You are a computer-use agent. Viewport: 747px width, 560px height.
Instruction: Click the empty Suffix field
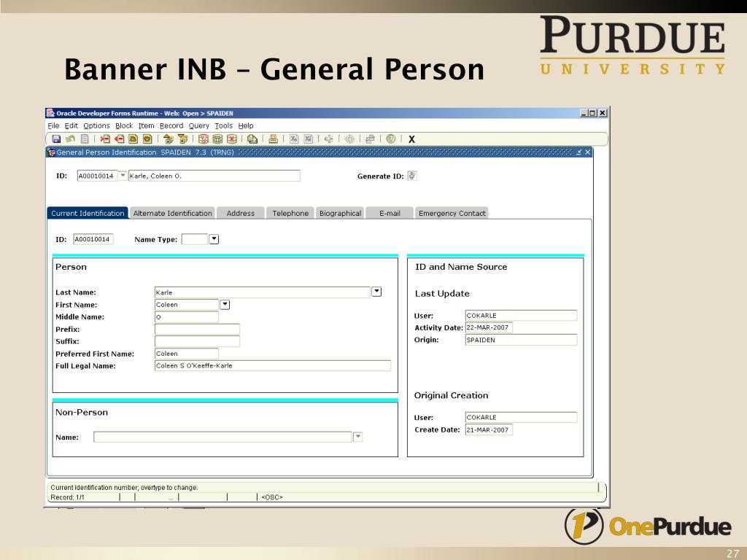point(197,341)
